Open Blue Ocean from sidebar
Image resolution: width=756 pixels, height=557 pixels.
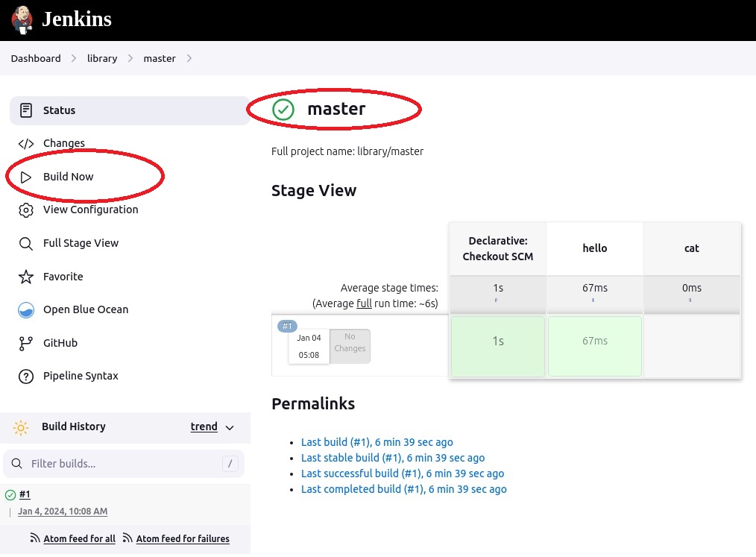pyautogui.click(x=86, y=309)
